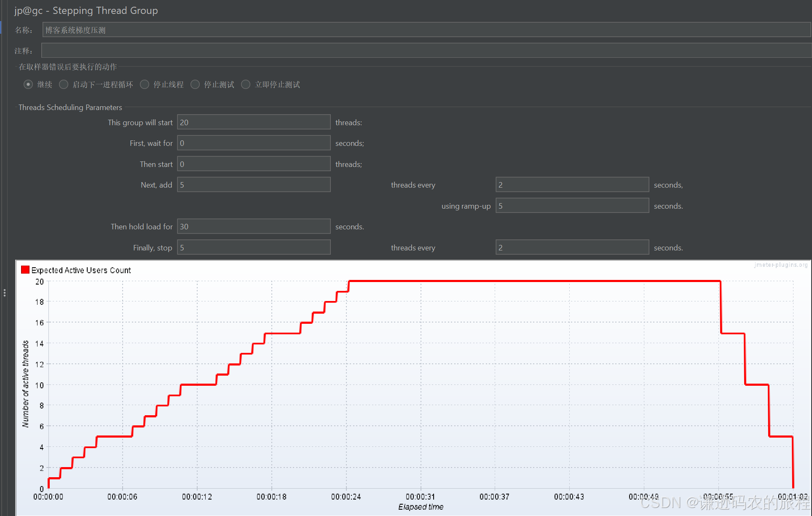The image size is (812, 516).
Task: Click the red Expected Active Users legend swatch
Action: (x=25, y=270)
